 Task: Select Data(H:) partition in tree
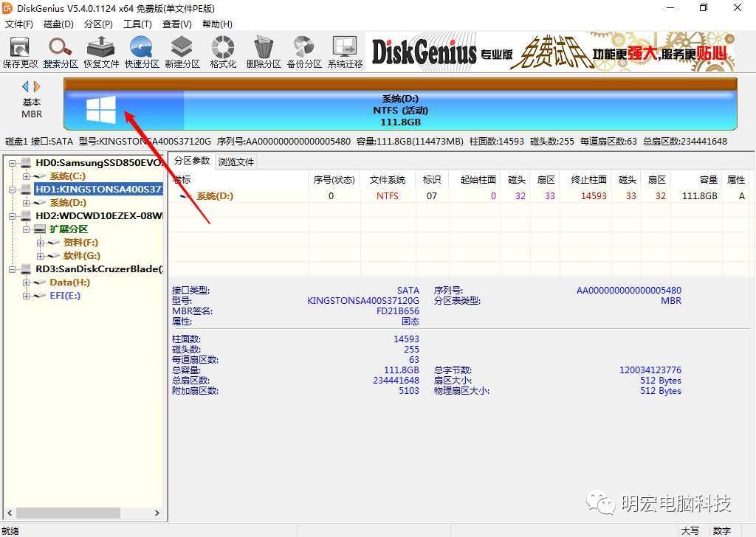pos(70,283)
